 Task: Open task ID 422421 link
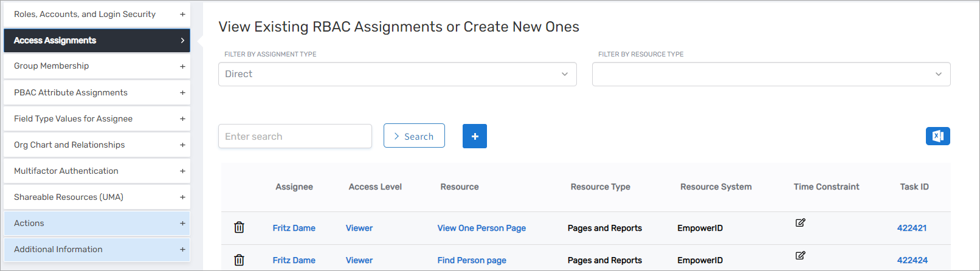(x=911, y=228)
